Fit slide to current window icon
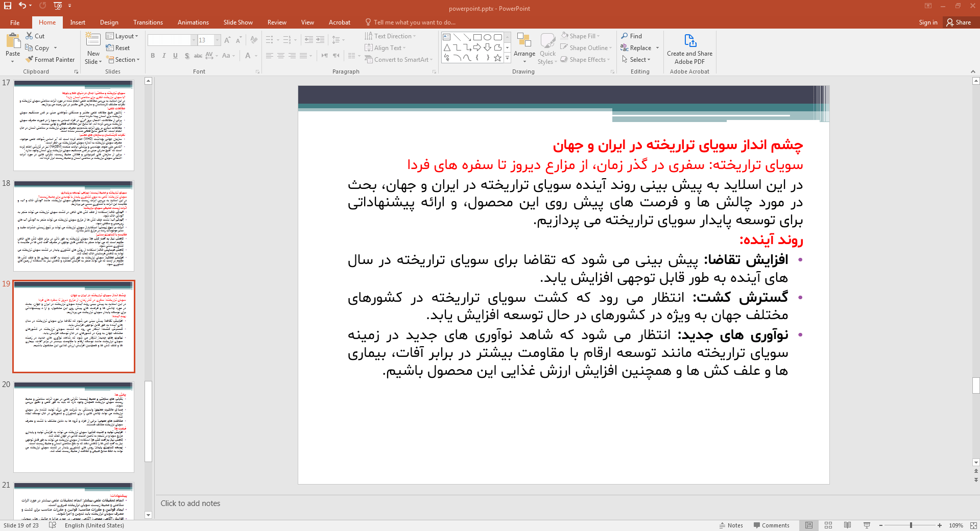Screen dimensions: 980x531 coord(973,525)
